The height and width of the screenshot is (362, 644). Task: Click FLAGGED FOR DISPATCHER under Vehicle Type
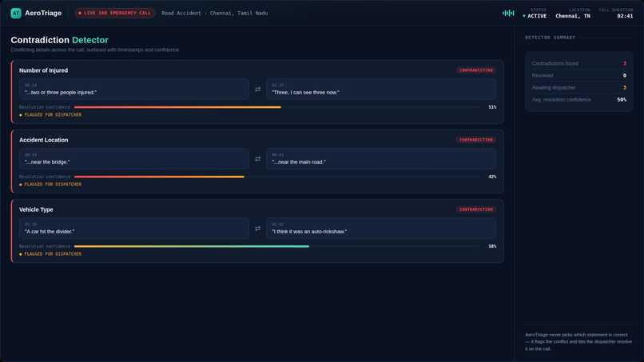[x=53, y=254]
